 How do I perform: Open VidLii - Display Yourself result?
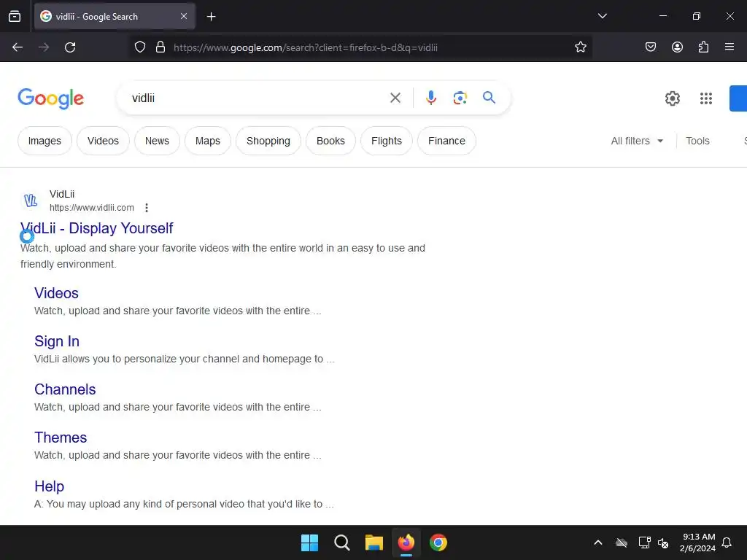97,228
